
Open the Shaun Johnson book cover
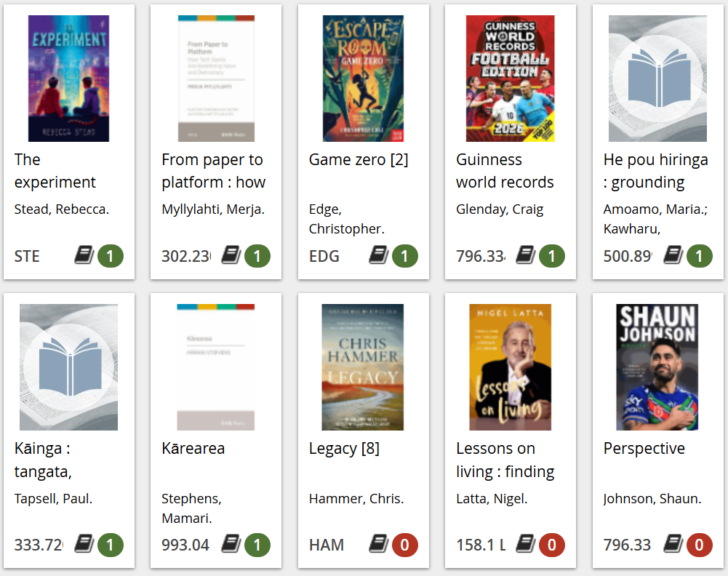657,367
